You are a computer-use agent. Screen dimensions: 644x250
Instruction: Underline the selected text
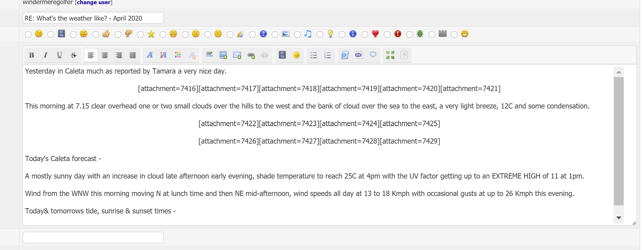coord(60,55)
